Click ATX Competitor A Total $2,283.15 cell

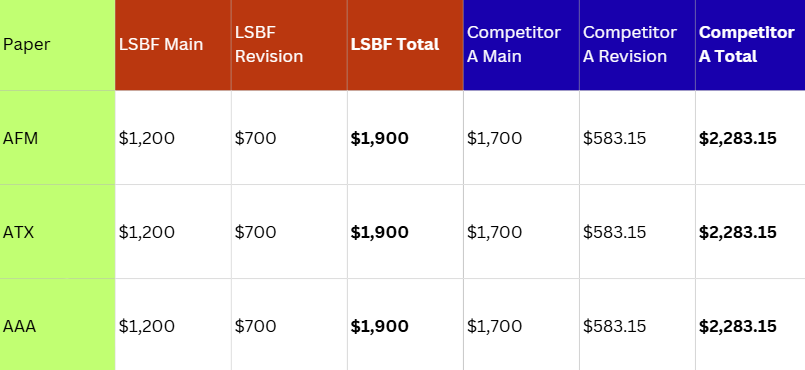[750, 232]
